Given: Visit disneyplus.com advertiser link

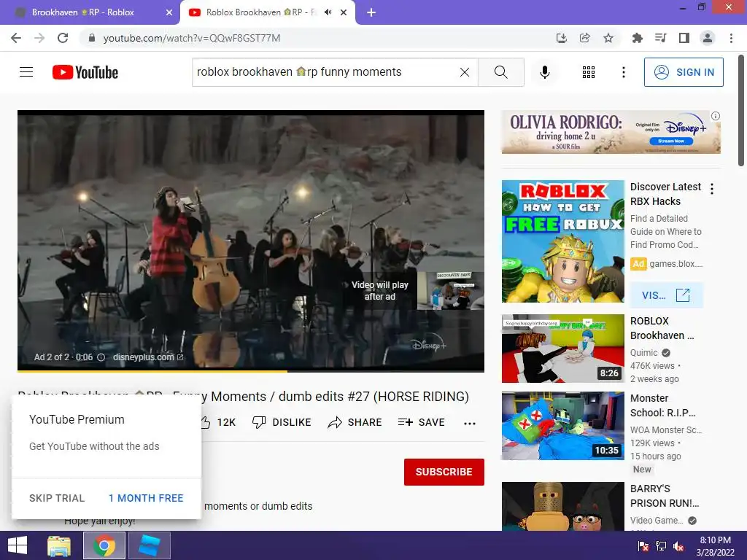Looking at the screenshot, I should 147,357.
